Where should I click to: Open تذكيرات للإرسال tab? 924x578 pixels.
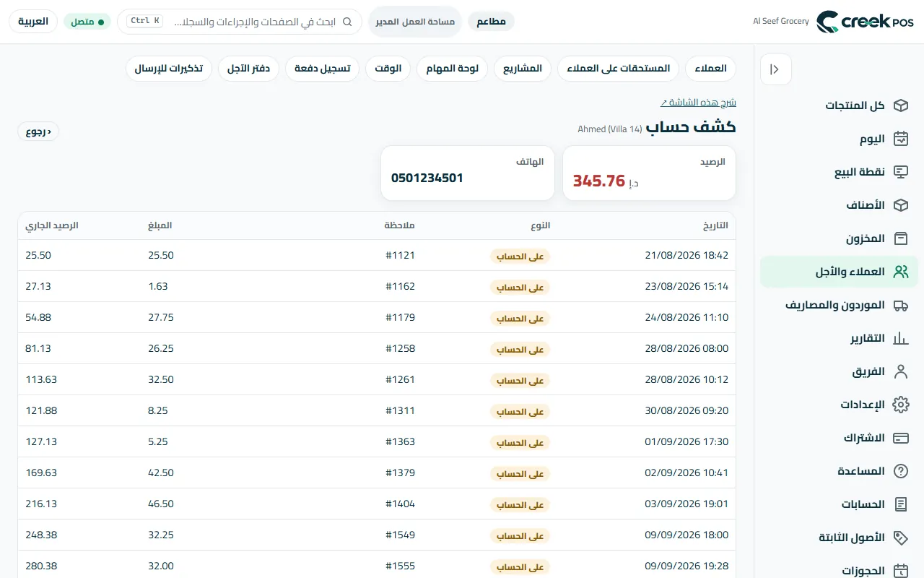pyautogui.click(x=169, y=69)
